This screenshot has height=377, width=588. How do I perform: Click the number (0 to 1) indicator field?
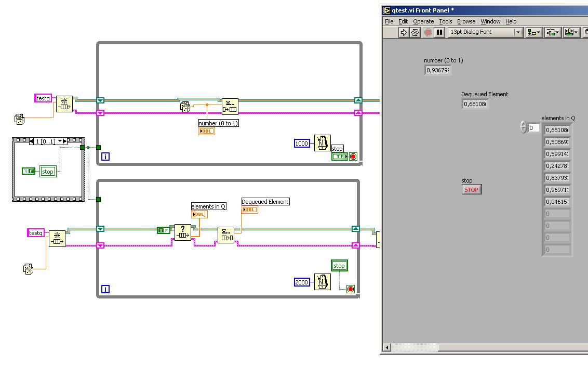pyautogui.click(x=438, y=70)
